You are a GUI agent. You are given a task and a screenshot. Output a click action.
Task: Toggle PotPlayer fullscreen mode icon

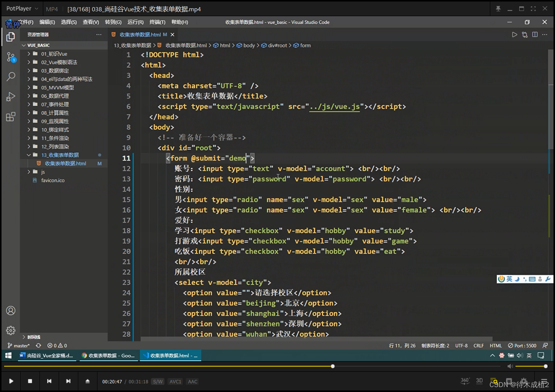coord(533,9)
